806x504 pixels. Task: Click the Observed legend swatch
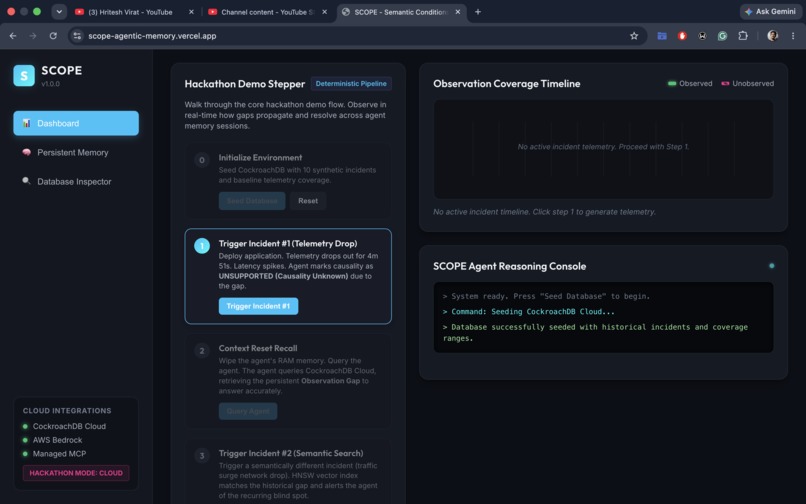point(671,83)
